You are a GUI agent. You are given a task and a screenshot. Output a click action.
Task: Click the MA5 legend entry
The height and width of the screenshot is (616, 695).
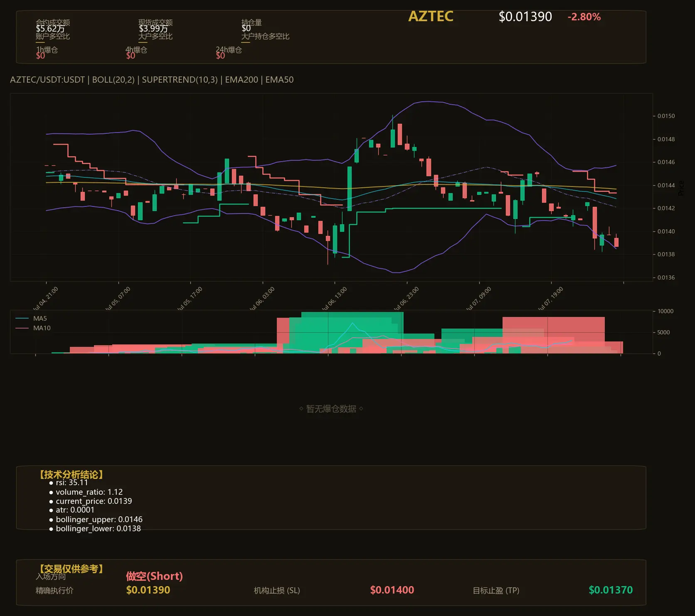tap(31, 319)
